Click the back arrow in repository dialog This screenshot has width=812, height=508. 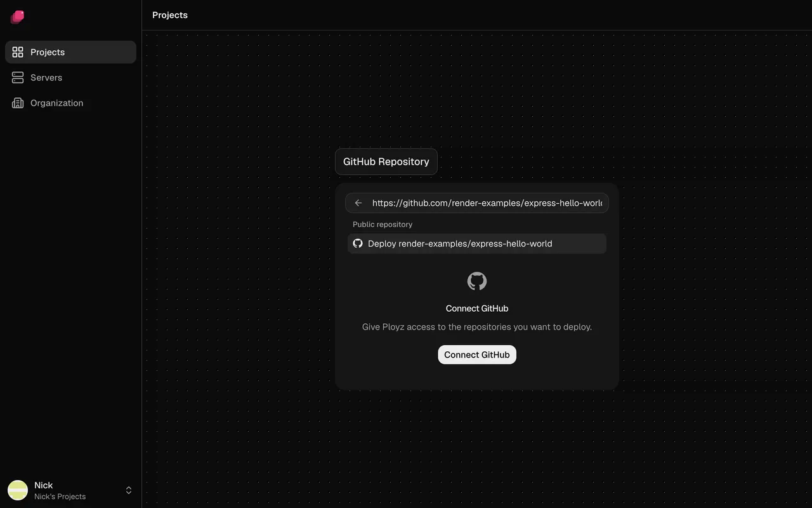[358, 203]
